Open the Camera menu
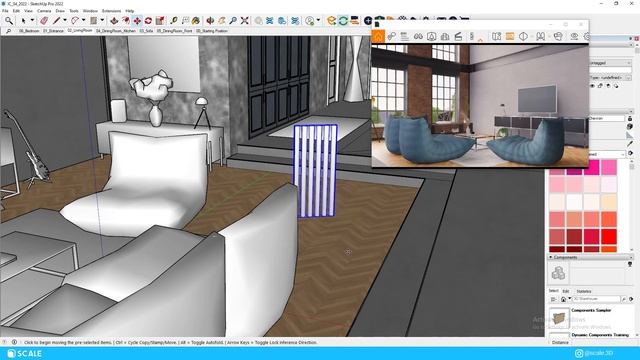 coord(44,11)
